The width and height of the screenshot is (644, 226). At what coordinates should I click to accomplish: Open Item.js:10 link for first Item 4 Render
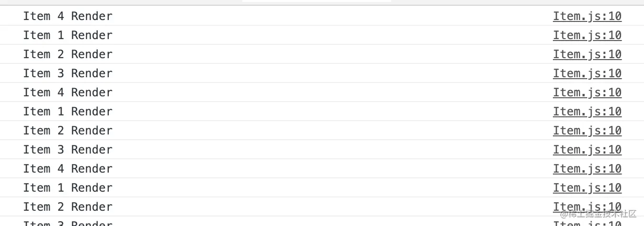tap(587, 16)
